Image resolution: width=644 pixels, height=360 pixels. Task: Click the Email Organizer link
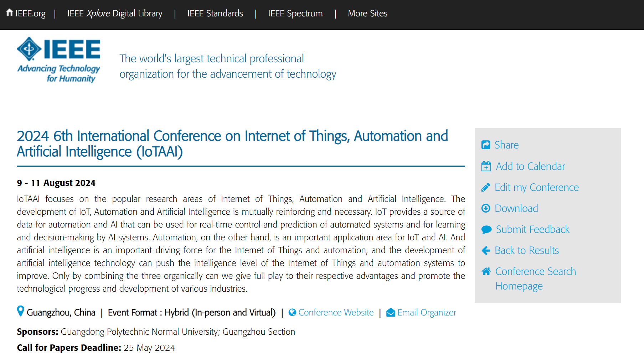tap(427, 312)
